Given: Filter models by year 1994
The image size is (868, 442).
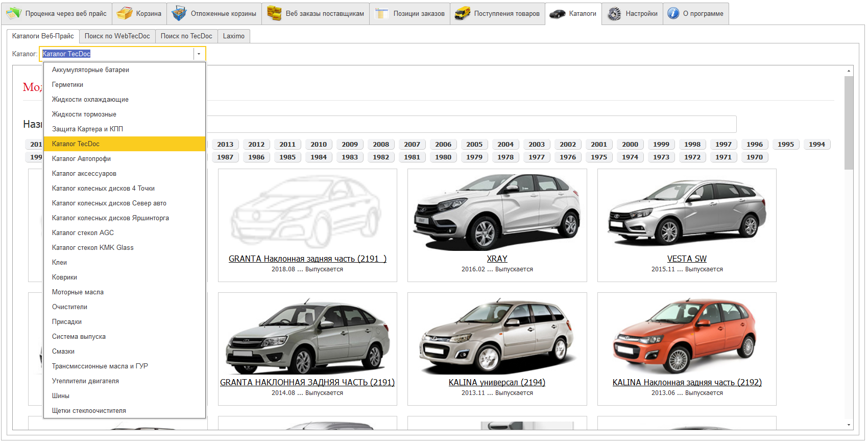Looking at the screenshot, I should click(817, 145).
